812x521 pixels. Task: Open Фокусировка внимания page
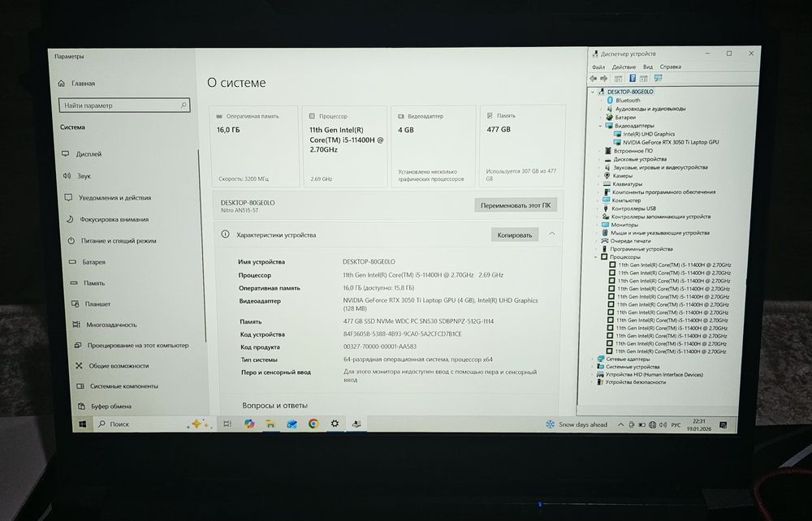tap(107, 219)
